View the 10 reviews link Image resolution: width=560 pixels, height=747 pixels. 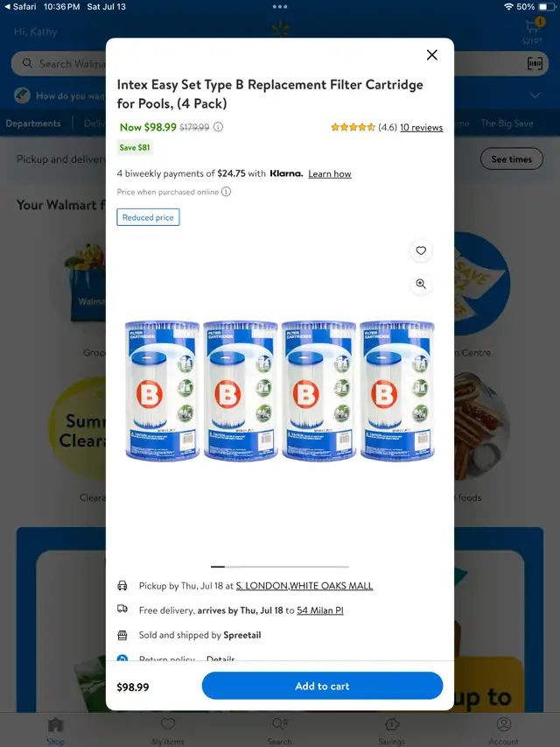pos(422,127)
